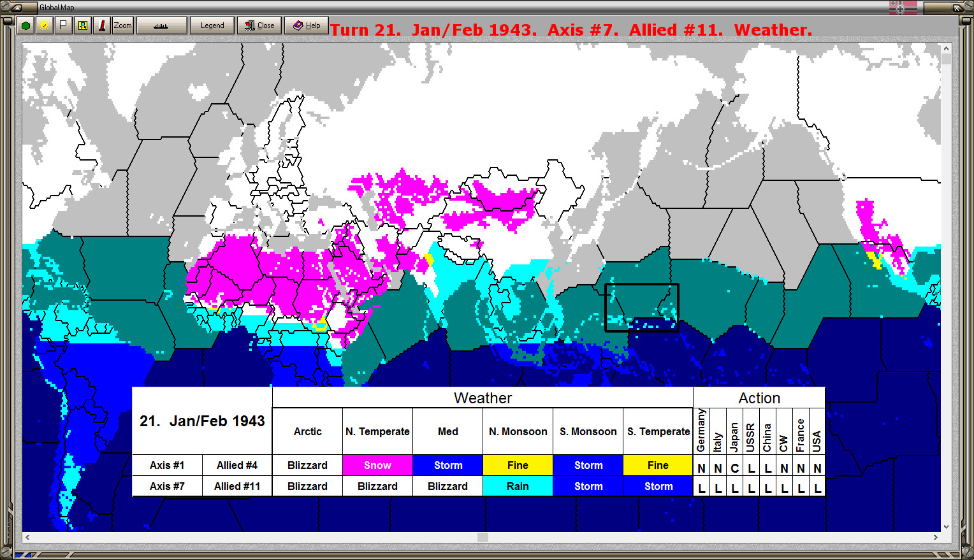The width and height of the screenshot is (974, 560).
Task: Click the red turn header text above the map
Action: click(x=571, y=30)
